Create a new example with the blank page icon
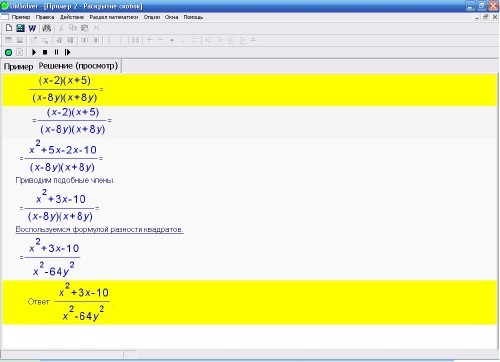 (x=9, y=28)
